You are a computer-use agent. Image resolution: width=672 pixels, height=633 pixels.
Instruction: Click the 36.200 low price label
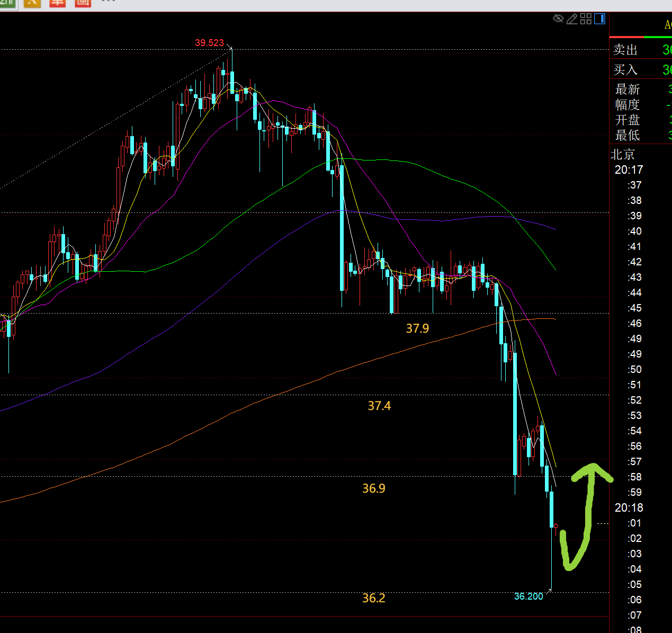[528, 596]
